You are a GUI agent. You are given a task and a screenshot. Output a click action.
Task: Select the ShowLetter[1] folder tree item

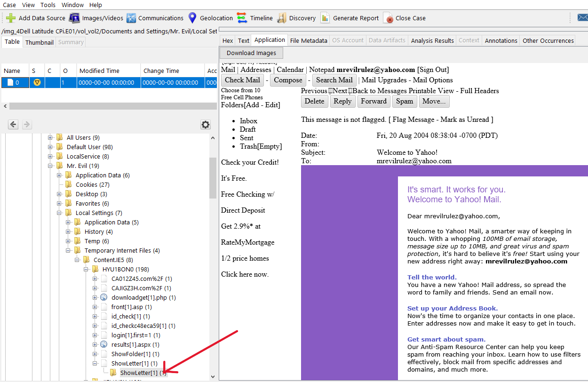pos(138,373)
